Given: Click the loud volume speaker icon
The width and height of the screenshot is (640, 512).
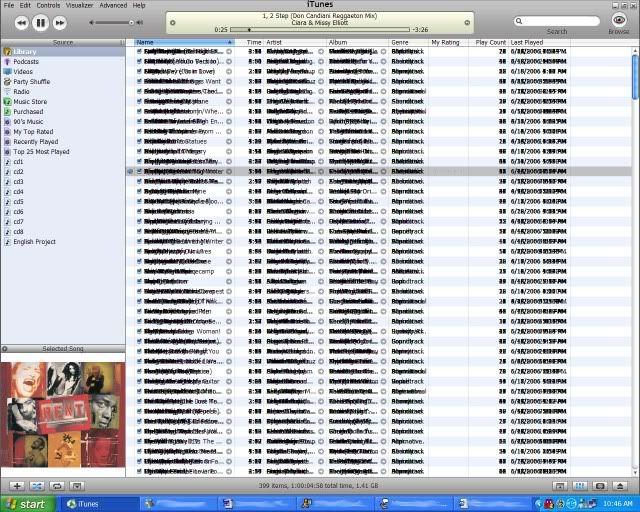Looking at the screenshot, I should point(140,22).
